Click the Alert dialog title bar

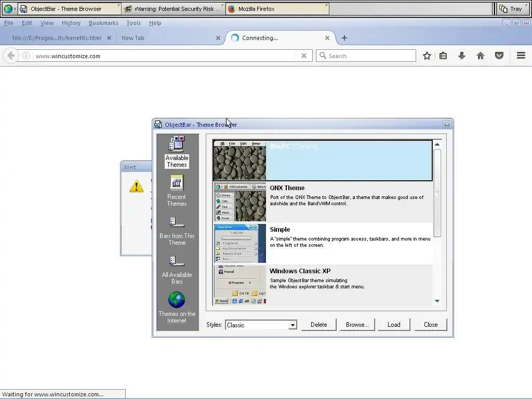pyautogui.click(x=137, y=167)
